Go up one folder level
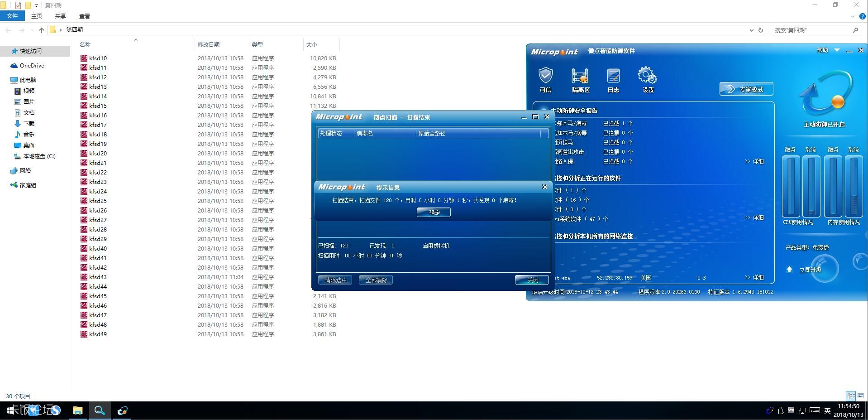 42,30
